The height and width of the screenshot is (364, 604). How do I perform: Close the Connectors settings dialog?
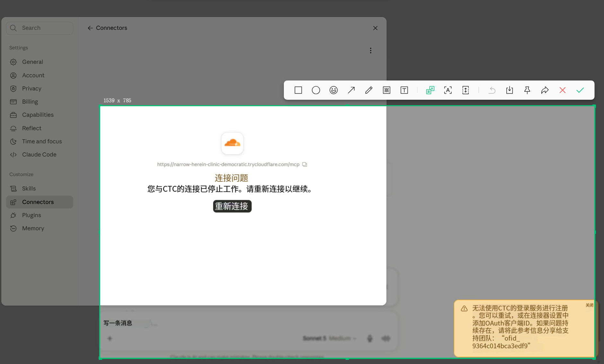[375, 28]
